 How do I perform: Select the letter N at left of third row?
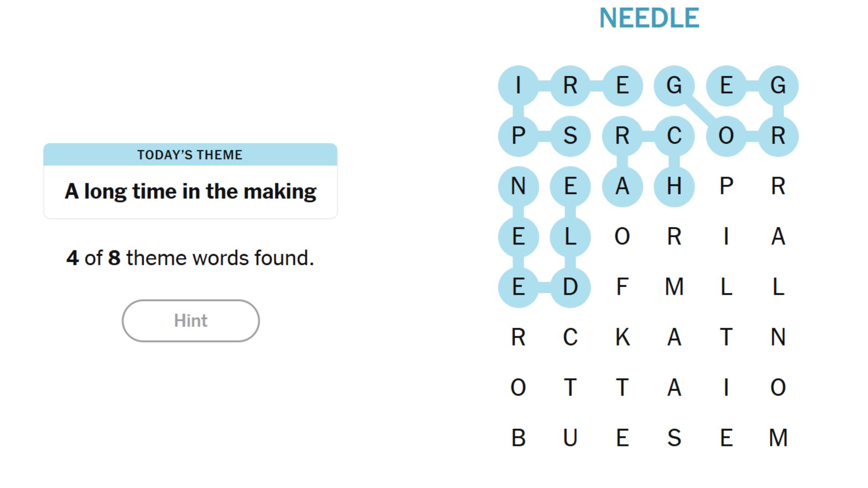click(x=519, y=186)
